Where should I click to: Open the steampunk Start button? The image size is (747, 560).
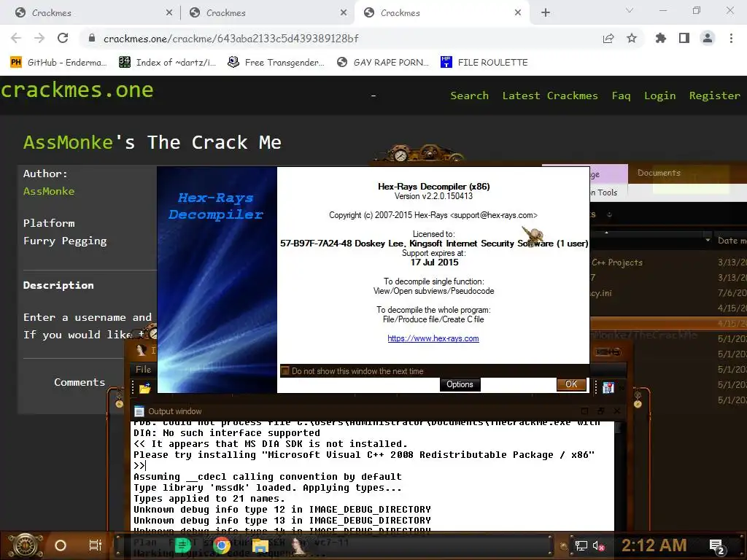26,545
